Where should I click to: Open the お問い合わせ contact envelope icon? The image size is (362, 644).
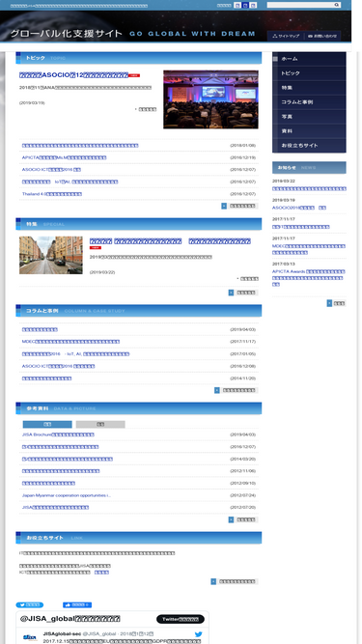point(322,36)
